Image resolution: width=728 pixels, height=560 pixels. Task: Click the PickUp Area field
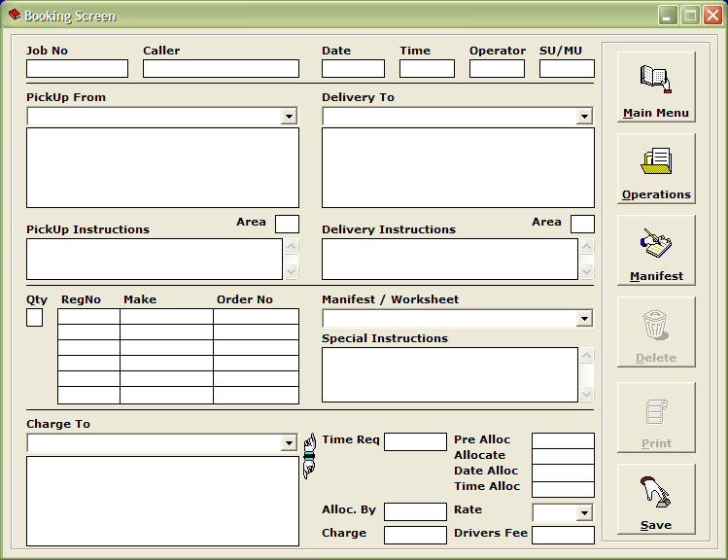[x=287, y=224]
